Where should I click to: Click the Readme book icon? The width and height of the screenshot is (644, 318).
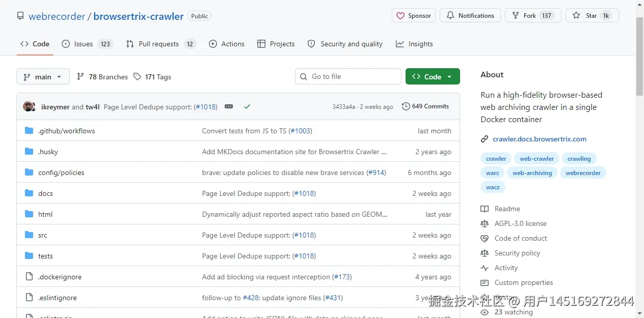click(x=485, y=209)
